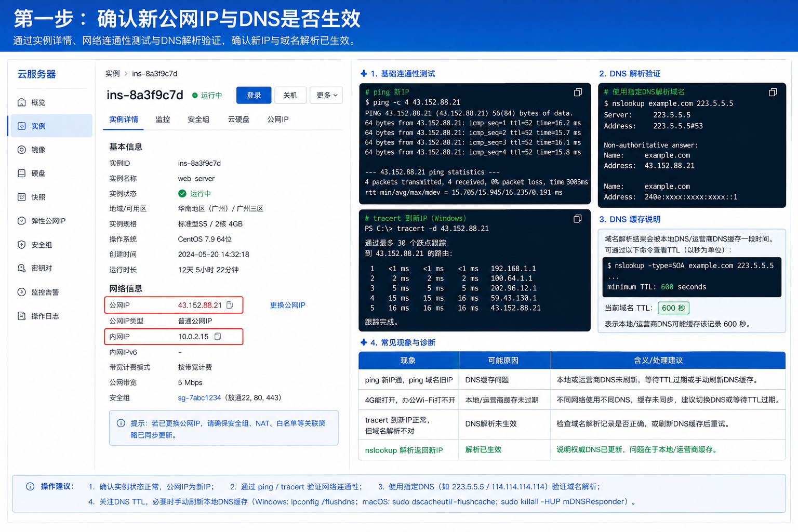Click the 硬盘 disk icon in sidebar
This screenshot has height=532, width=798.
coord(22,173)
